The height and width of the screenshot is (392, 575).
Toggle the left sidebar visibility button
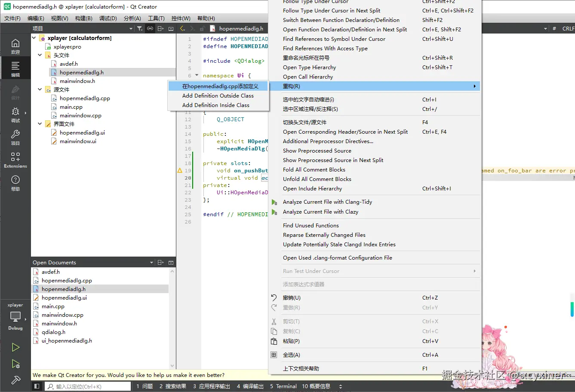coord(37,386)
